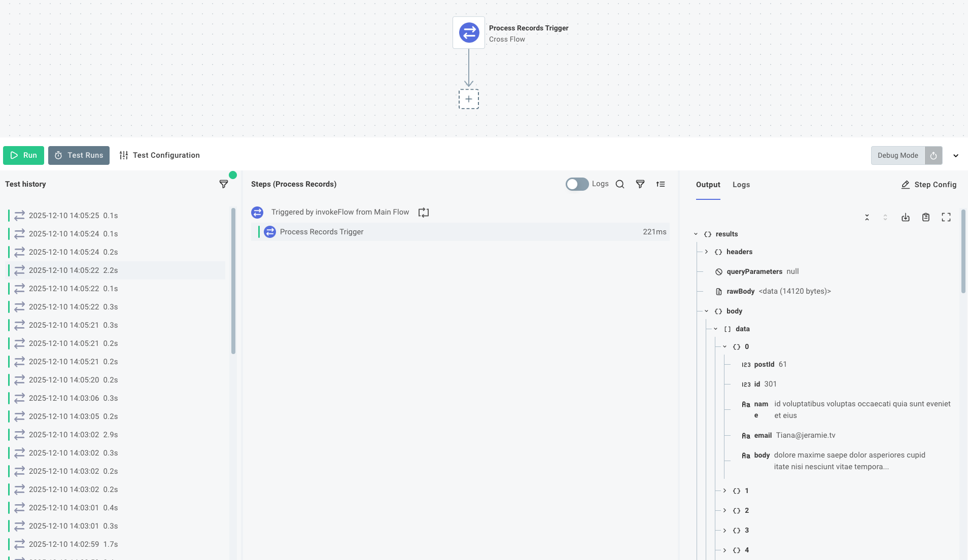Enable Debug Mode
Image resolution: width=968 pixels, height=560 pixels.
(x=897, y=155)
